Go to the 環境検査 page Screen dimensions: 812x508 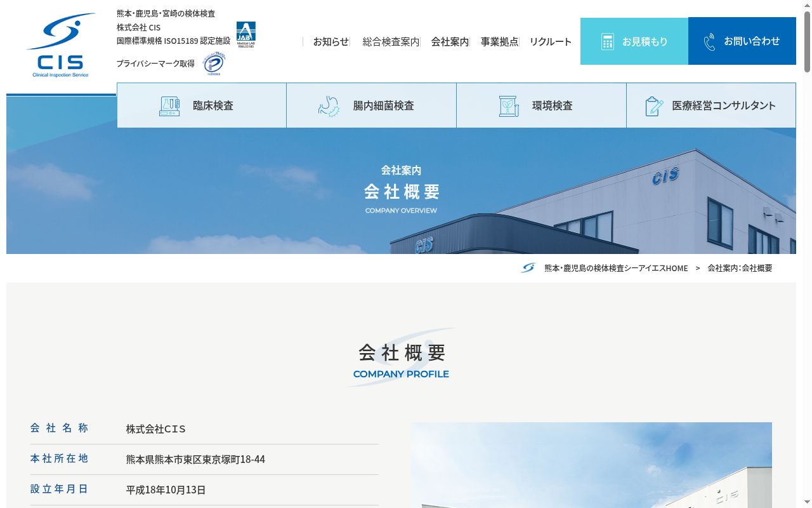[x=542, y=105]
